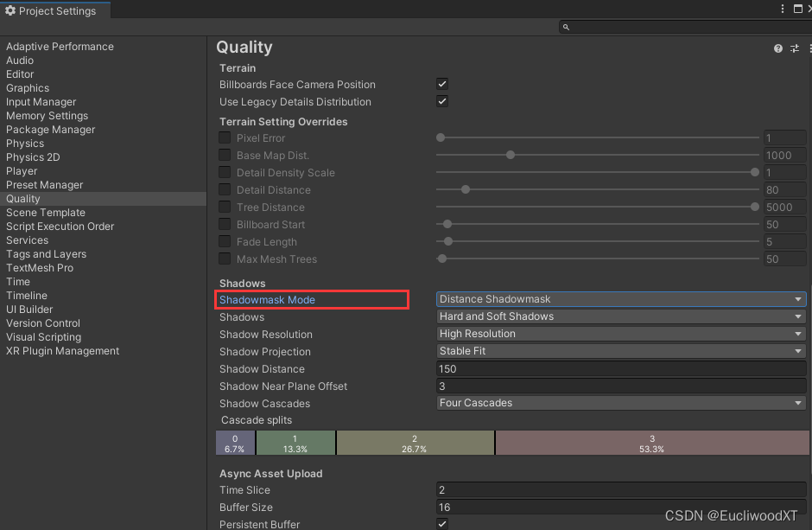
Task: Open the Shadow Projection Stable Fit dropdown
Action: coord(621,351)
